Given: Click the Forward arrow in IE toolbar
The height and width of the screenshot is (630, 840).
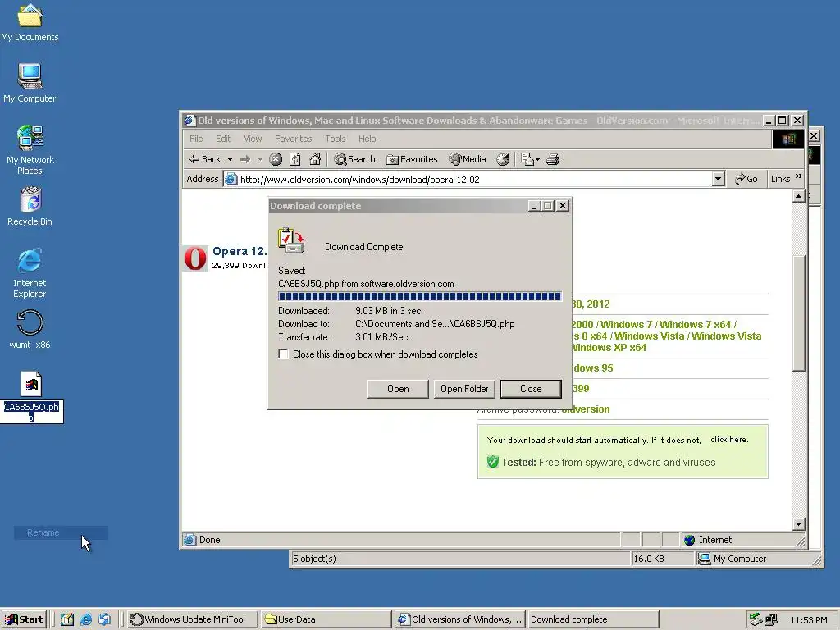Looking at the screenshot, I should point(244,159).
